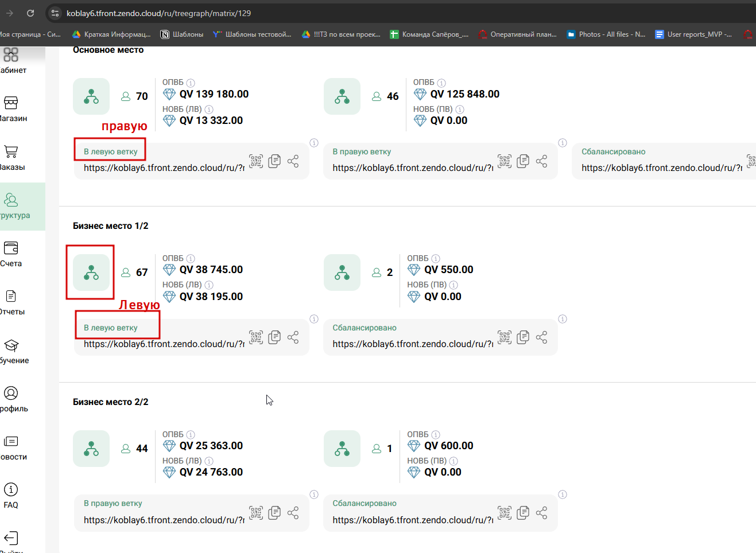Open tree icon for Основное место left branch with 70

coord(91,96)
